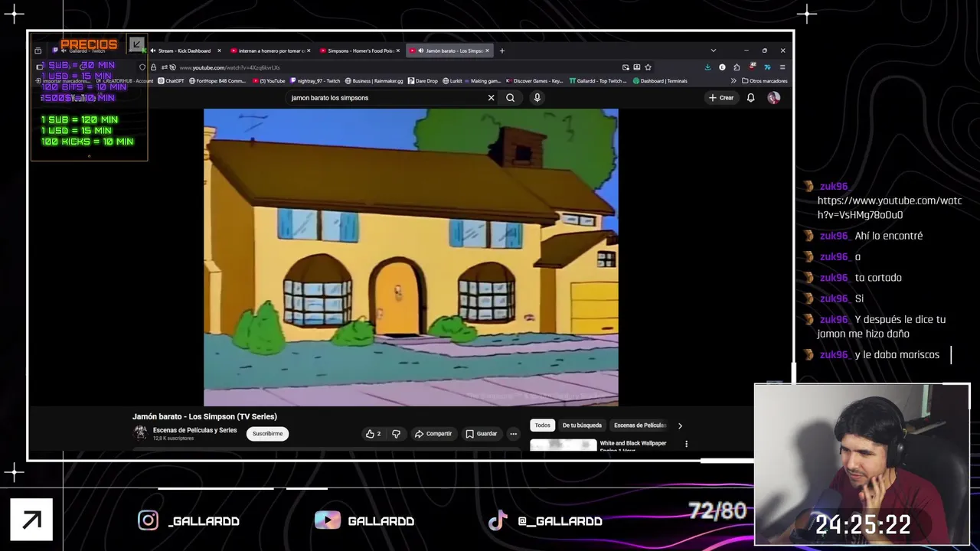Screen dimensions: 980x551
Task: Open the Dashboard Terminals bookmark
Action: coord(660,81)
